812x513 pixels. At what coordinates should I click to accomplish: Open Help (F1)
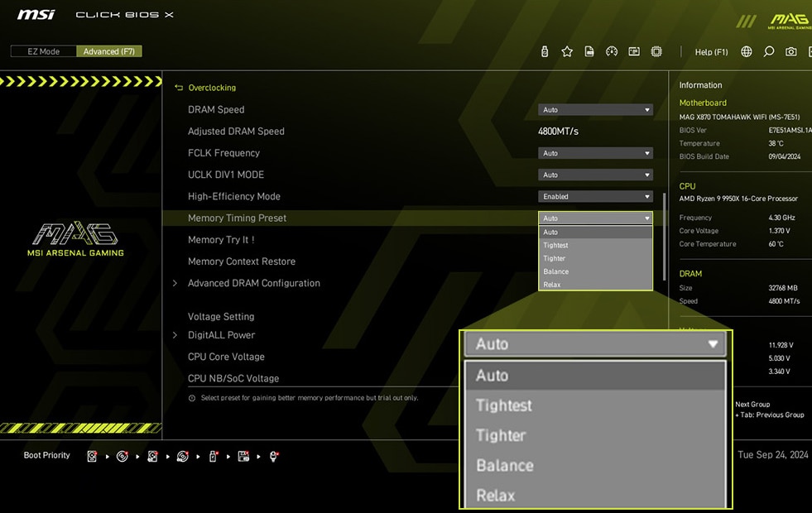coord(711,52)
